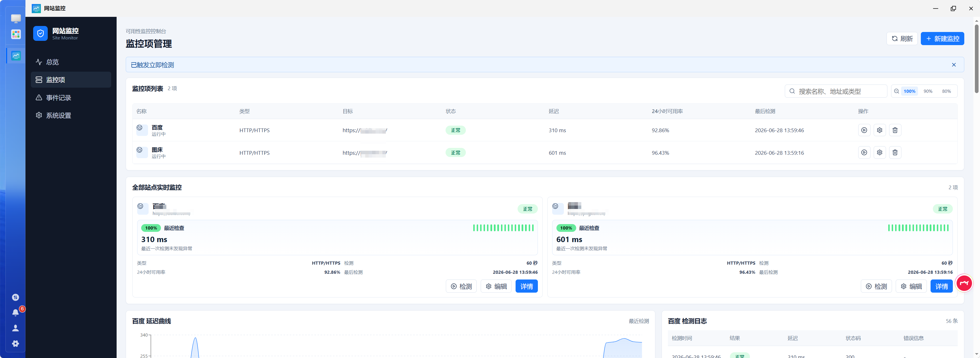Set list zoom to 100%
The width and height of the screenshot is (980, 358).
tap(909, 91)
